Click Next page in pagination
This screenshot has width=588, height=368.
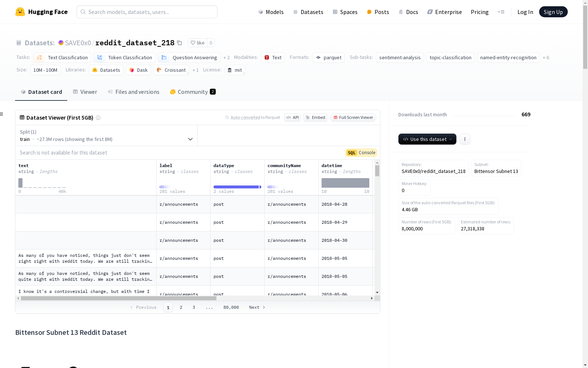[x=257, y=307]
